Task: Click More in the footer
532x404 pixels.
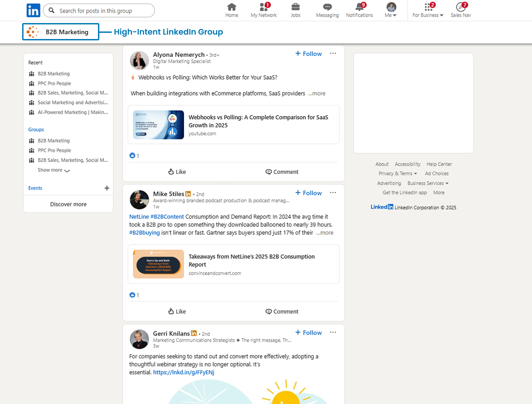Action: 439,192
